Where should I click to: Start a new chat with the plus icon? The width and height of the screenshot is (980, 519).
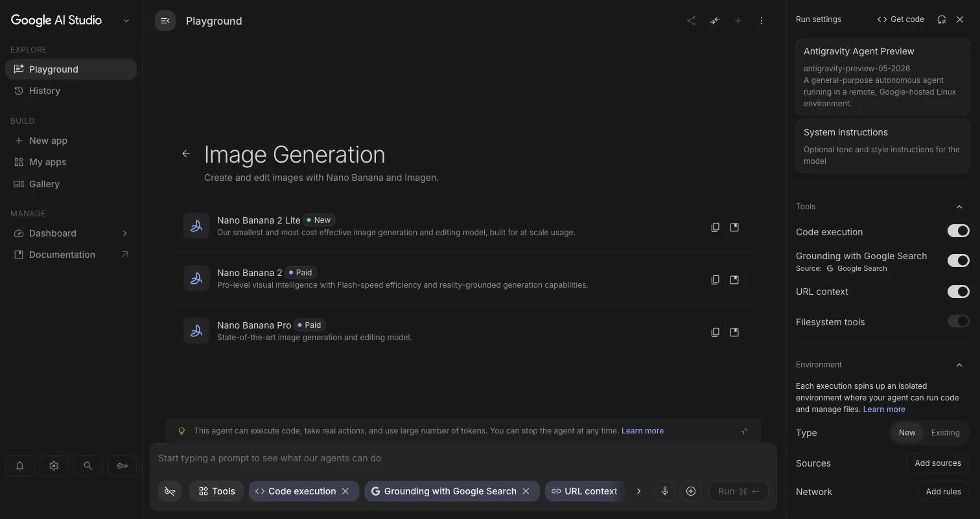738,21
